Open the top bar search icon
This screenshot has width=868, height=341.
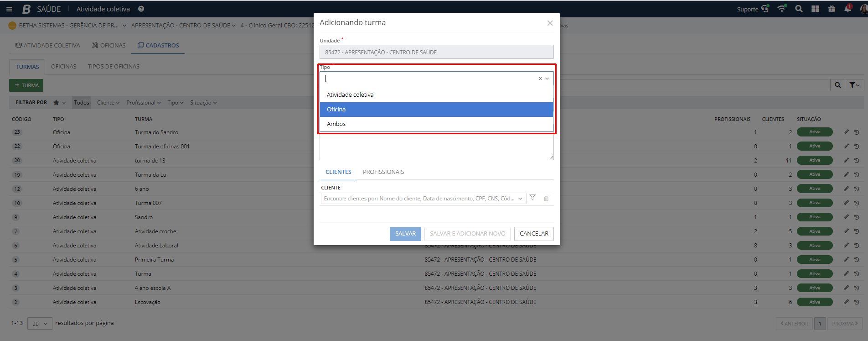(x=799, y=9)
